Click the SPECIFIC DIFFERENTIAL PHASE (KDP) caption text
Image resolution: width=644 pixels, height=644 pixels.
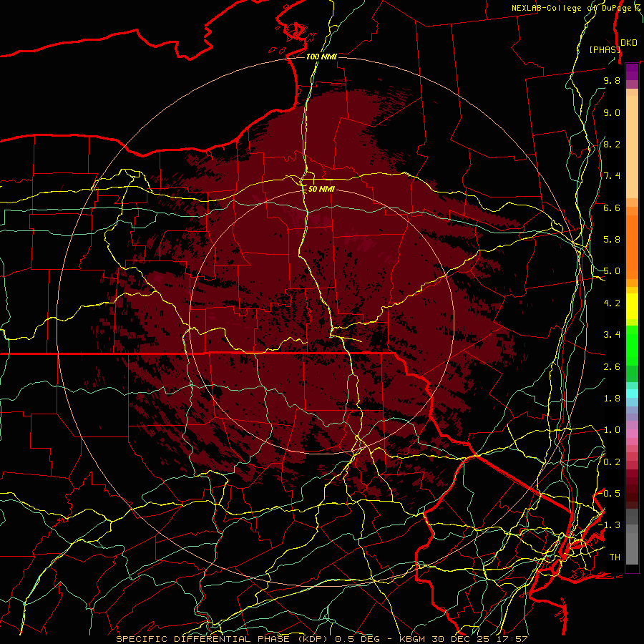[x=224, y=639]
